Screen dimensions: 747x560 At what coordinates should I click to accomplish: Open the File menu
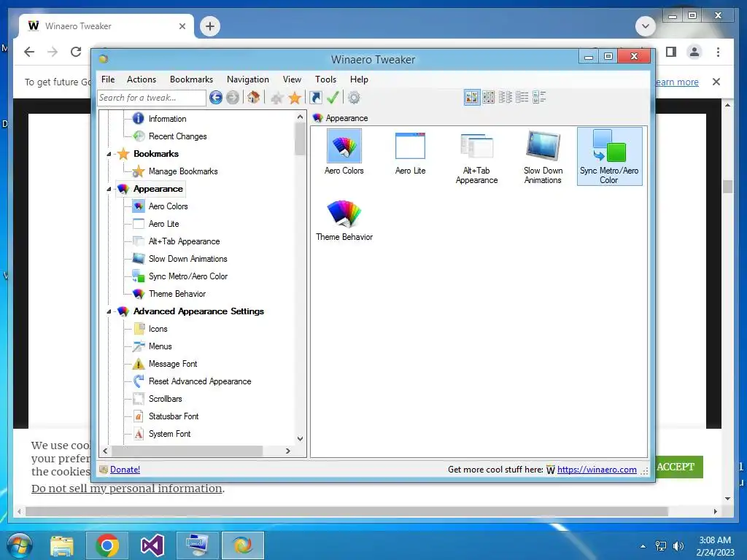point(108,79)
